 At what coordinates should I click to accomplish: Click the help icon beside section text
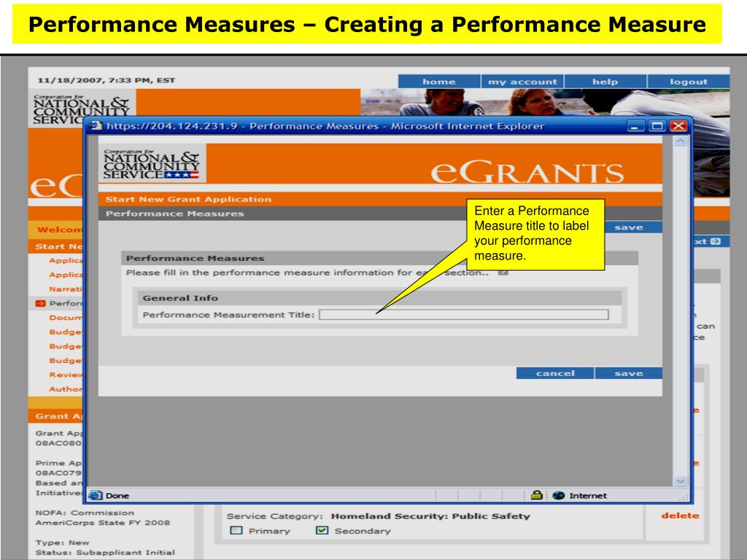[x=503, y=273]
